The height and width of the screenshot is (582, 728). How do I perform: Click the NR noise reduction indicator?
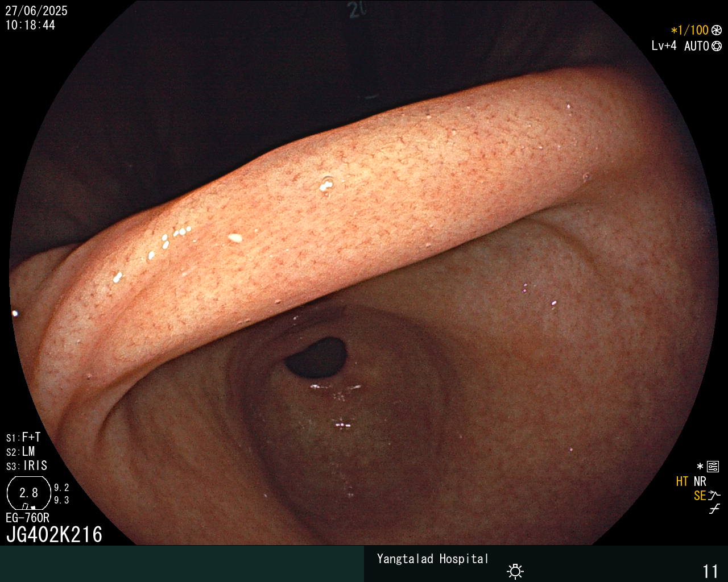(x=700, y=481)
